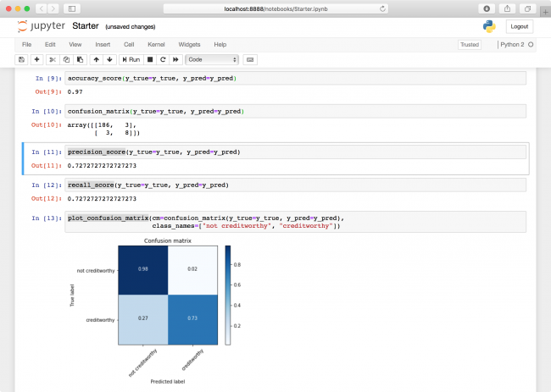The height and width of the screenshot is (392, 551).
Task: Open the command palette keyboard icon
Action: pos(250,59)
